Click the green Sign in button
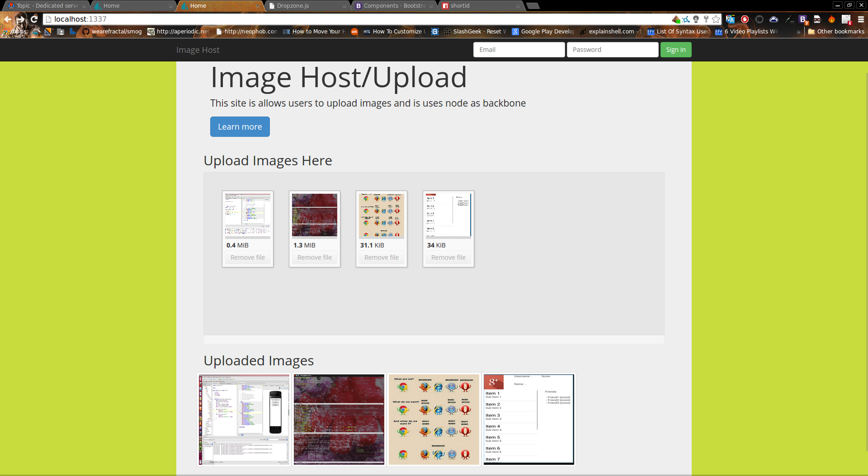The height and width of the screenshot is (476, 868). tap(676, 50)
